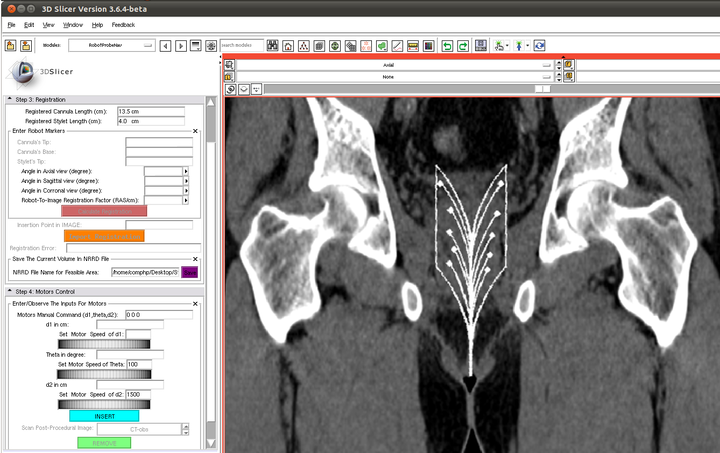Close the Enter/Observe Inputs For Motors frame
Screen dimensions: 720x453
pos(195,304)
